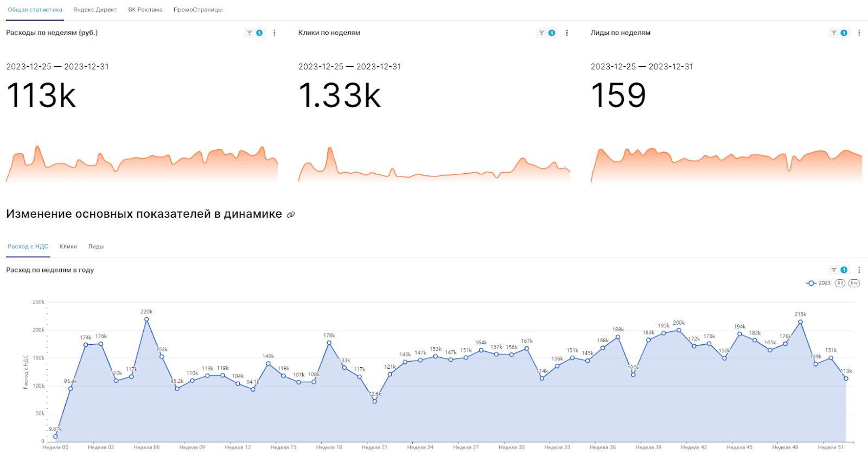Open three-dot menu on Расходы по неделям card
This screenshot has height=454, width=868.
275,33
